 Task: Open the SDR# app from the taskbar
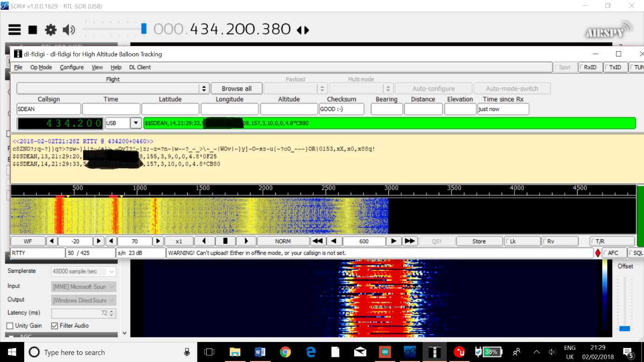pyautogui.click(x=410, y=352)
